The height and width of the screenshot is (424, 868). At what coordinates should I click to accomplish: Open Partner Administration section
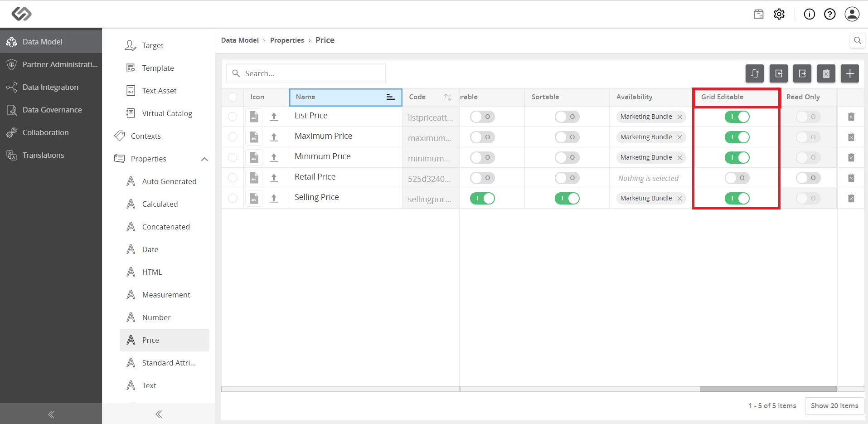(x=51, y=64)
